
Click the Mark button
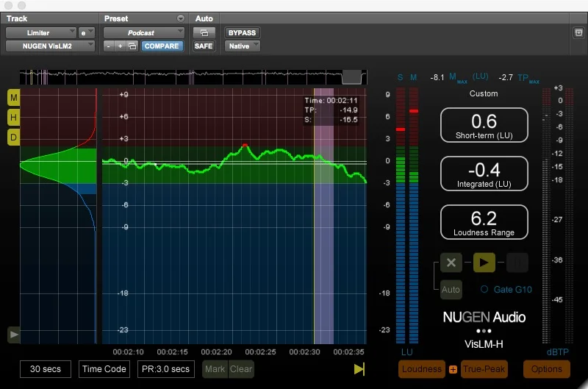(x=215, y=369)
